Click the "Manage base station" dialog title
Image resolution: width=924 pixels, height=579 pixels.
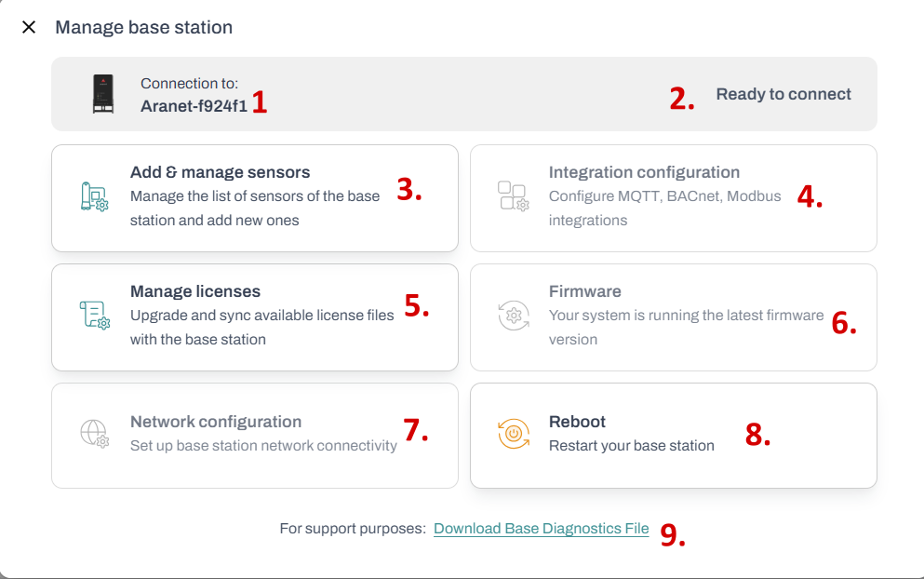point(143,27)
